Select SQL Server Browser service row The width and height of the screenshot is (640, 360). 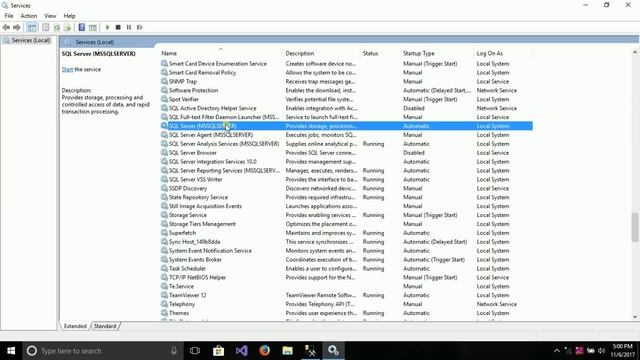(x=347, y=153)
